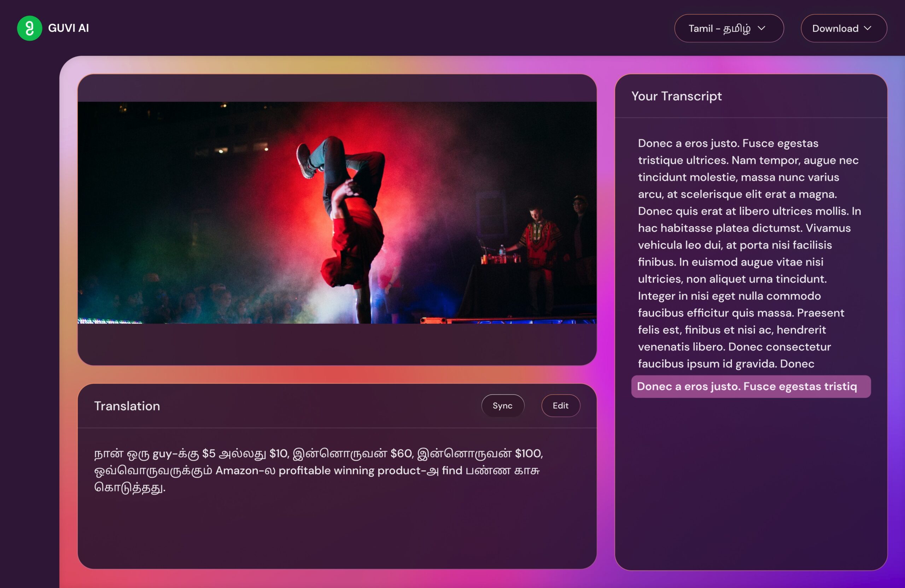
Task: Click the Tamil translation paragraph
Action: 318,470
